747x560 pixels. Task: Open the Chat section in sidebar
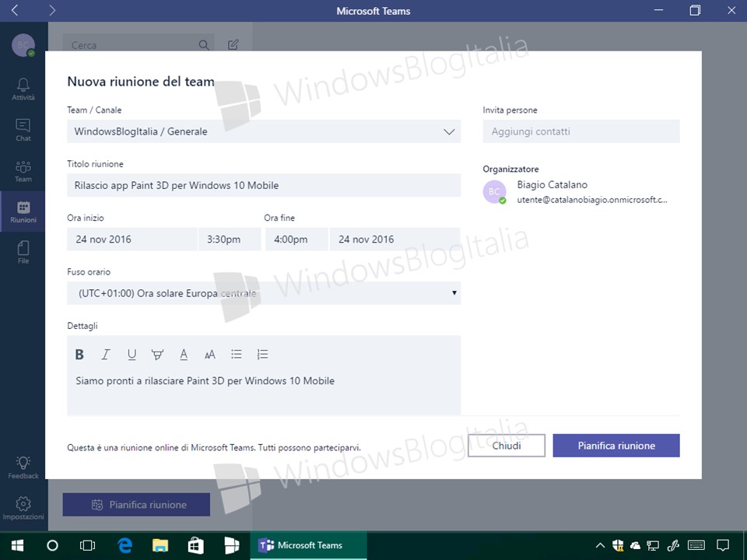click(23, 130)
